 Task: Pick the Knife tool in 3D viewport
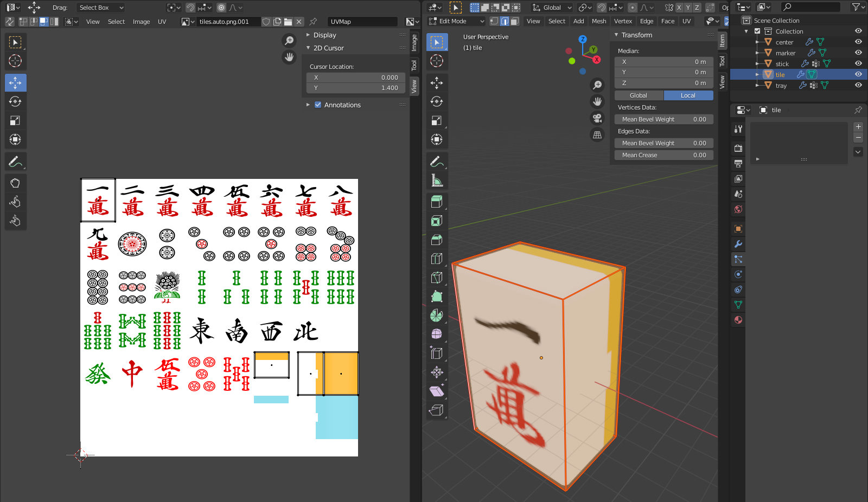click(x=437, y=278)
